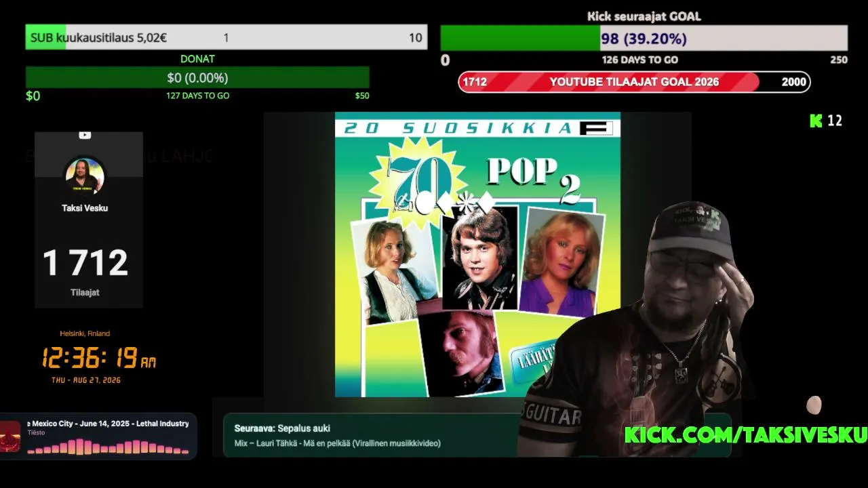The height and width of the screenshot is (488, 868).
Task: Click the SUB kuukausitilaus progress bar
Action: [x=226, y=37]
